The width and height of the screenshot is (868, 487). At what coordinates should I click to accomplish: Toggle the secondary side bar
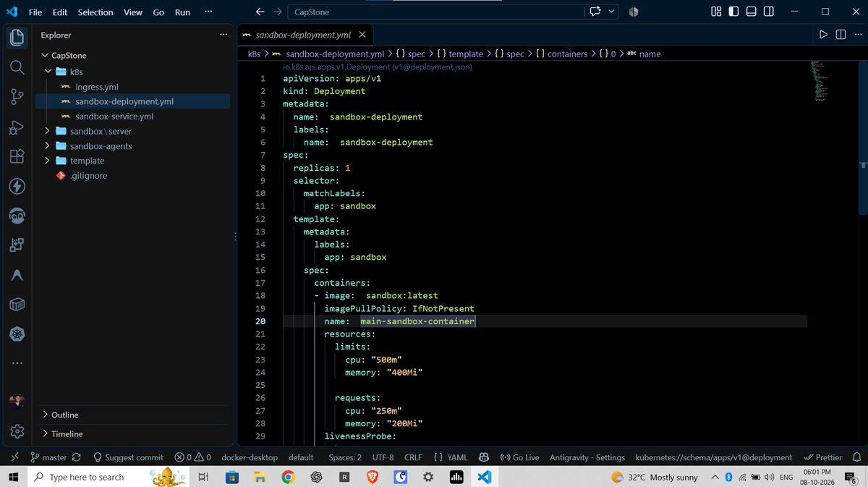(769, 12)
